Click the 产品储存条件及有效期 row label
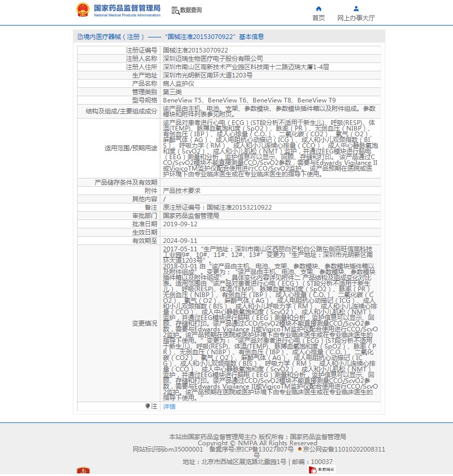 click(x=126, y=183)
